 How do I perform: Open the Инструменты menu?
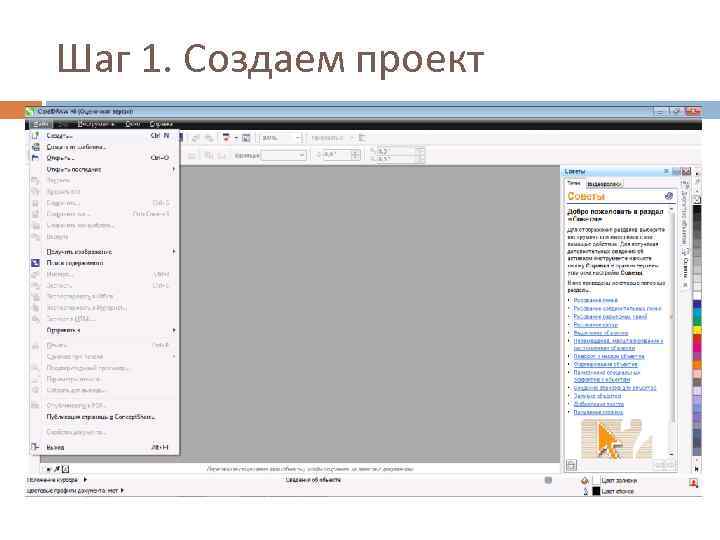click(x=96, y=124)
